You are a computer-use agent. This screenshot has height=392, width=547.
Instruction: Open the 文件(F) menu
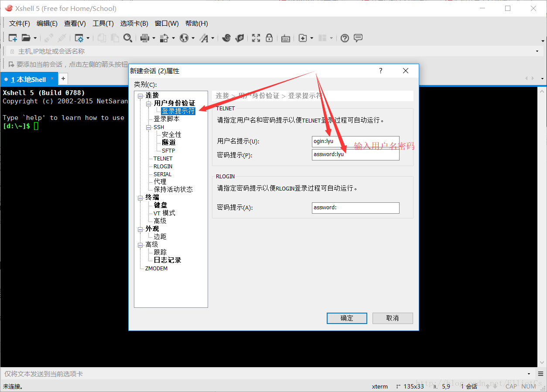[x=20, y=24]
